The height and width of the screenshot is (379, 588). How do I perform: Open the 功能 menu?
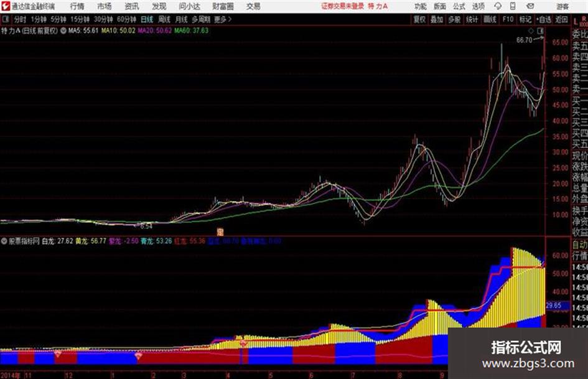click(421, 6)
